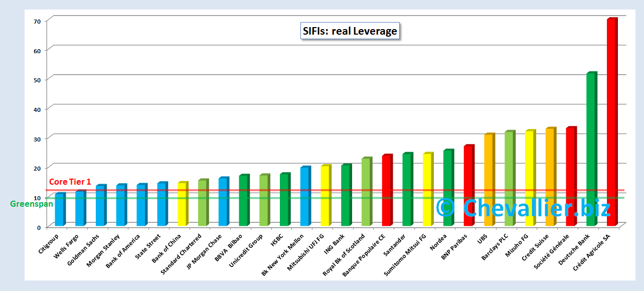
Task: Select the Unicredit Group bar
Action: point(265,200)
